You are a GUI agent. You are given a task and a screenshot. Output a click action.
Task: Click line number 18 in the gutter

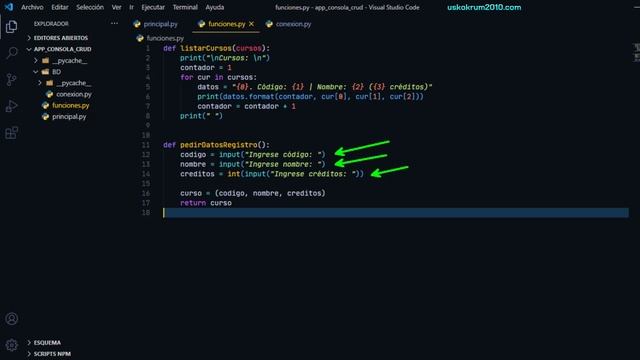click(x=146, y=213)
